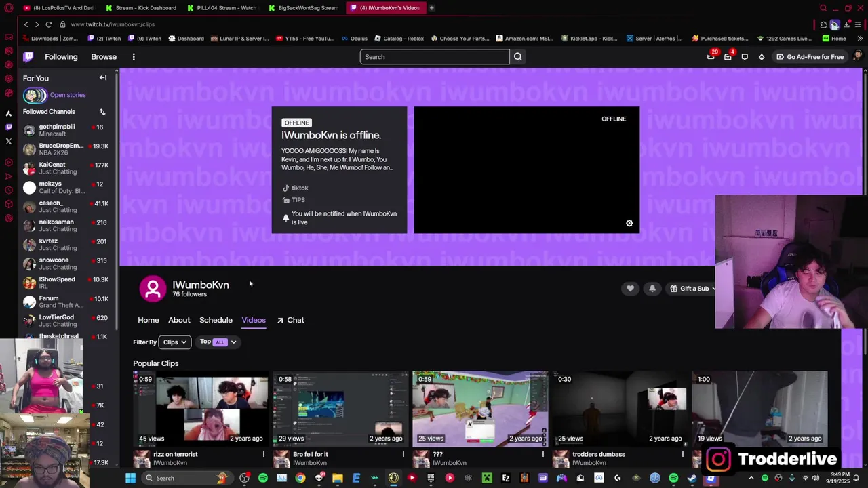The width and height of the screenshot is (868, 488).
Task: Open Prime loot with 29 badge
Action: 711,57
